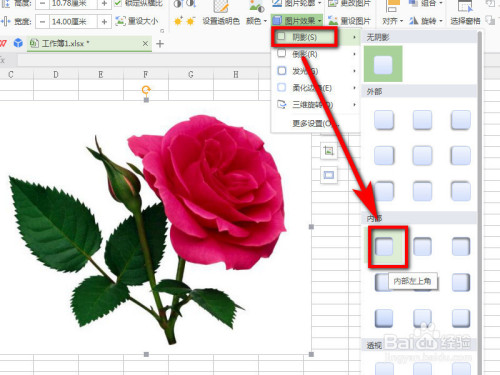Open the 图片轮廓 picture outline dropdown
Screen dimensions: 500x375
coord(297,4)
